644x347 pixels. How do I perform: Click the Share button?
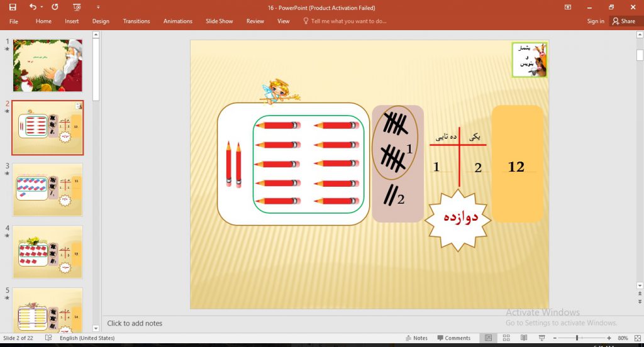tap(623, 21)
